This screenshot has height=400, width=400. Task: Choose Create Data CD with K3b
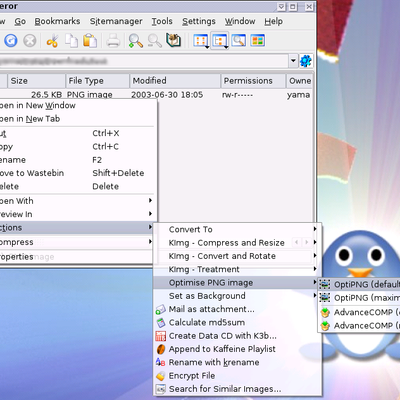point(237,336)
